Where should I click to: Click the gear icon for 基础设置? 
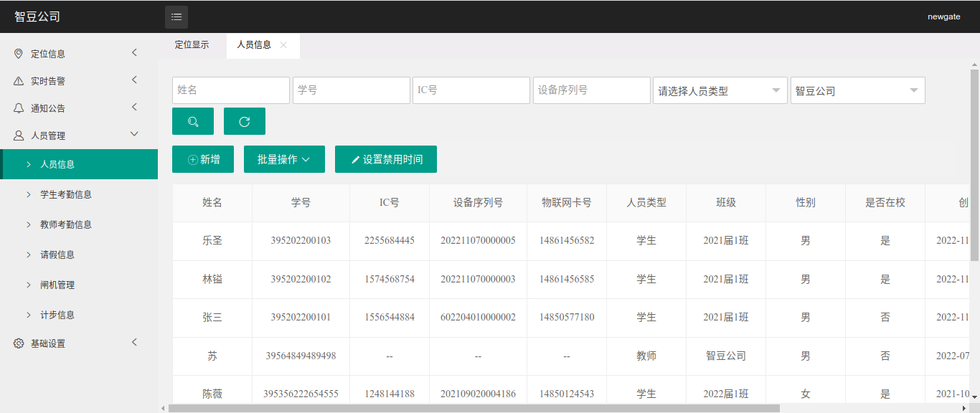tap(19, 343)
